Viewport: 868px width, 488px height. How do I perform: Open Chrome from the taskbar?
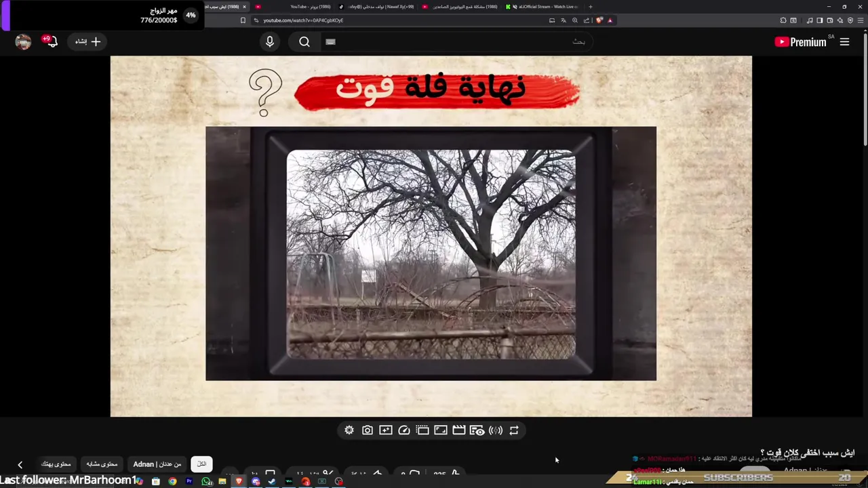click(172, 481)
